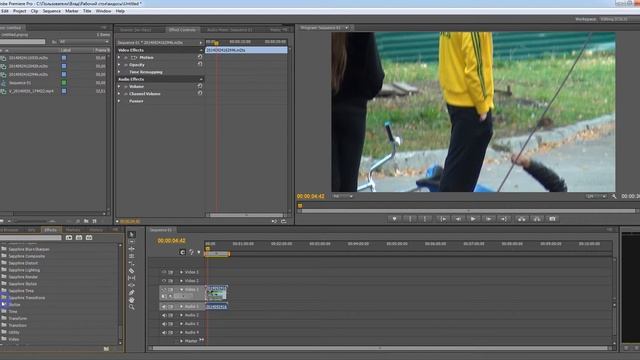This screenshot has width=640, height=360.
Task: Select the Hand tool
Action: pyautogui.click(x=131, y=300)
